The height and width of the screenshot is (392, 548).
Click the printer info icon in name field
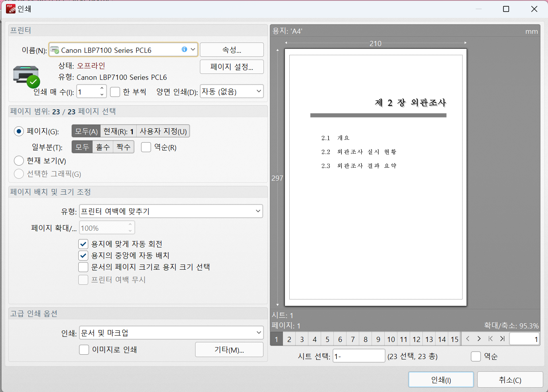pyautogui.click(x=184, y=50)
